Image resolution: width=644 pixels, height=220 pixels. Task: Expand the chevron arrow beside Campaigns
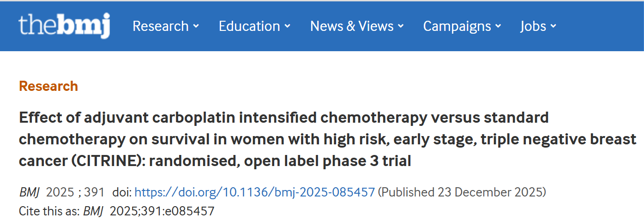tap(498, 26)
